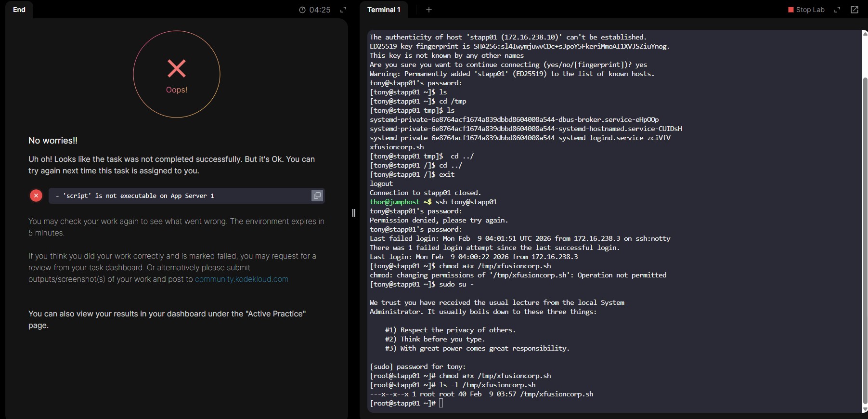Select the Terminal 1 tab
Viewport: 868px width, 419px height.
point(384,10)
